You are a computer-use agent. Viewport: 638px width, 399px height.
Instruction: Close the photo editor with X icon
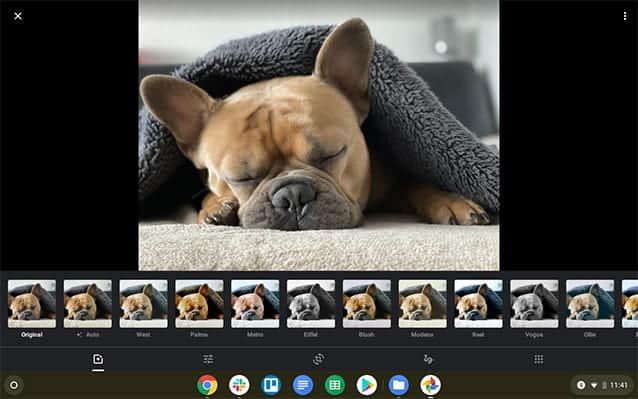[18, 16]
